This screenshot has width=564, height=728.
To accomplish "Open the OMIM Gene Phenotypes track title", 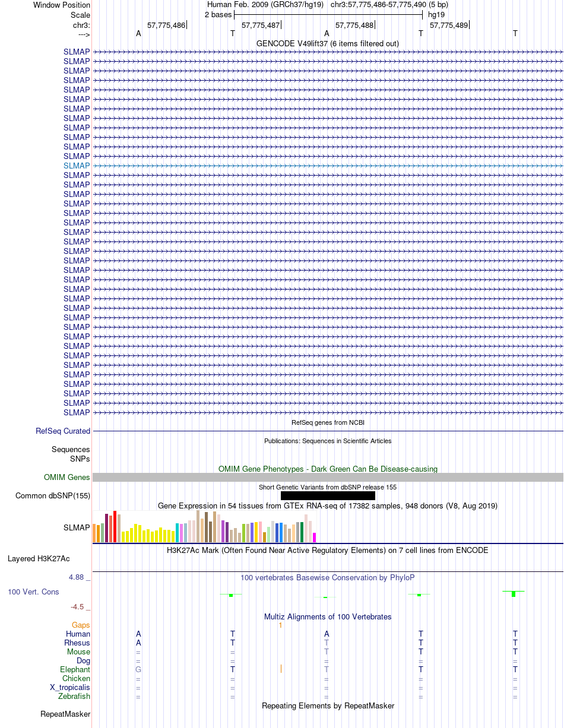I will pos(328,469).
